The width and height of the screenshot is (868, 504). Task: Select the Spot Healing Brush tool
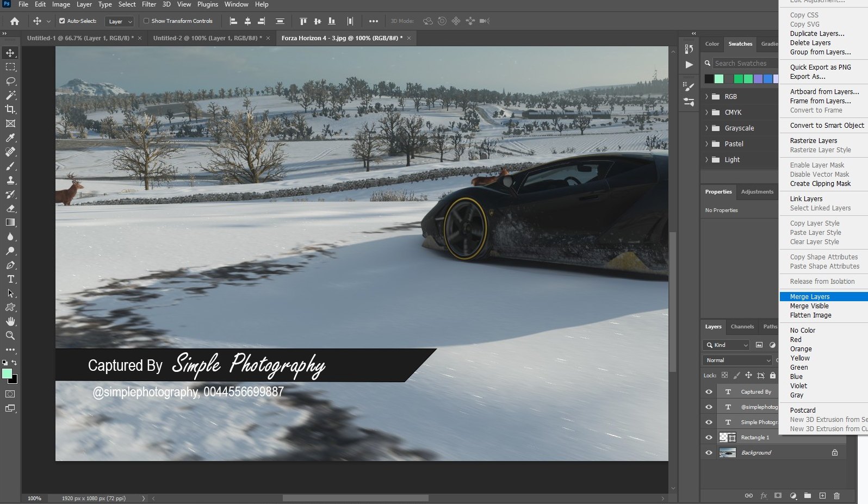[x=10, y=152]
